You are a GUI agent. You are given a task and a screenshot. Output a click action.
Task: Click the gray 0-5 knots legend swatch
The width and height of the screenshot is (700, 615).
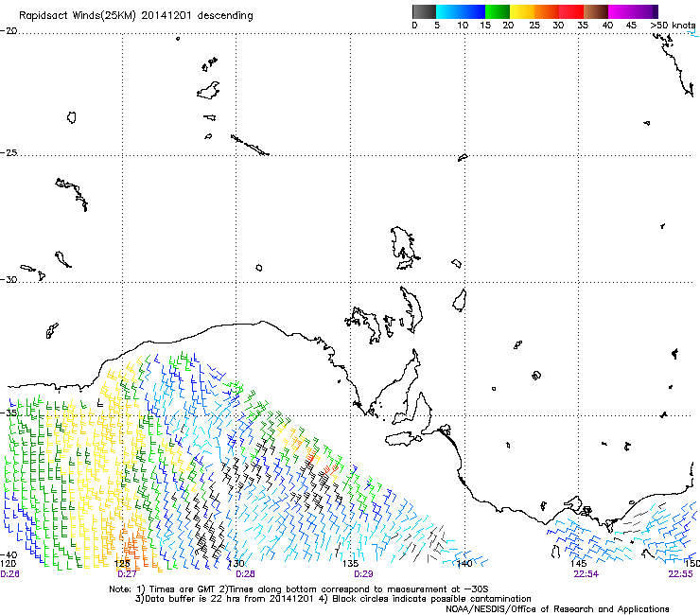[424, 11]
